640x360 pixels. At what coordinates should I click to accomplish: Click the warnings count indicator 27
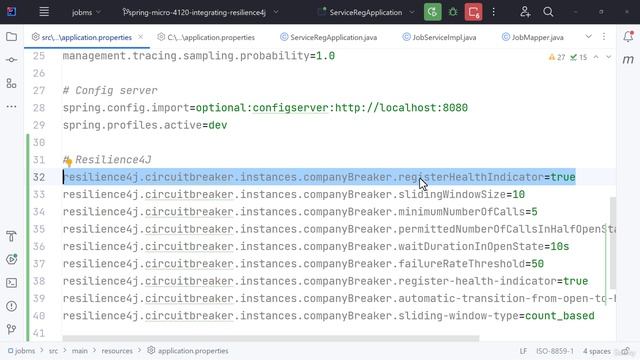(x=557, y=57)
